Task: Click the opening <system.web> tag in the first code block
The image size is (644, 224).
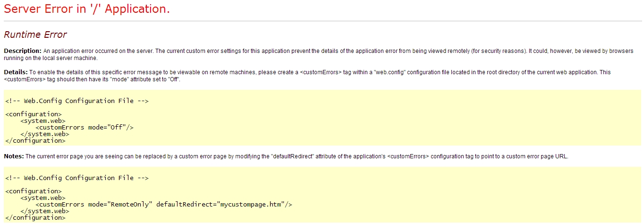Action: click(x=43, y=121)
